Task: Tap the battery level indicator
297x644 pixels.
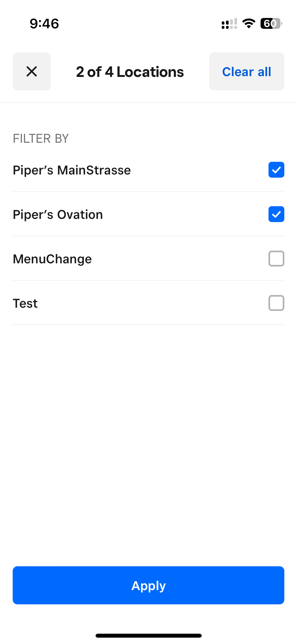Action: tap(271, 24)
